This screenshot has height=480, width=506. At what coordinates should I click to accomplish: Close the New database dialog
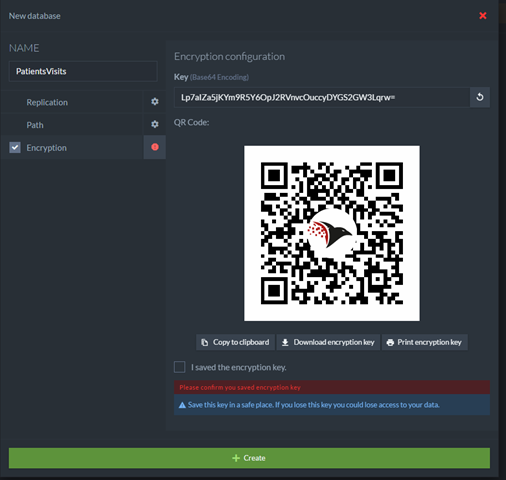(x=482, y=16)
